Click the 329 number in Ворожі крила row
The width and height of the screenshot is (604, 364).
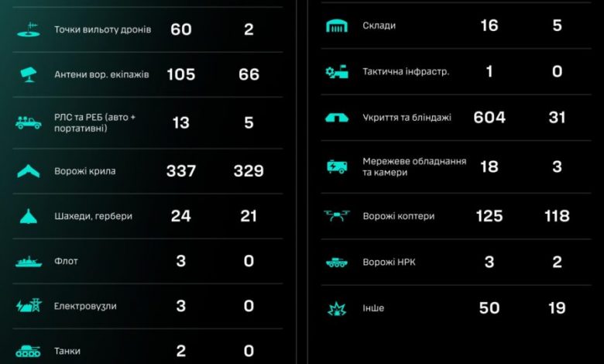(x=249, y=171)
